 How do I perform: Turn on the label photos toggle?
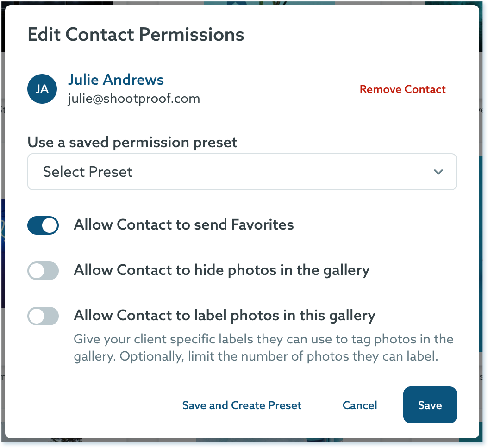click(x=43, y=316)
